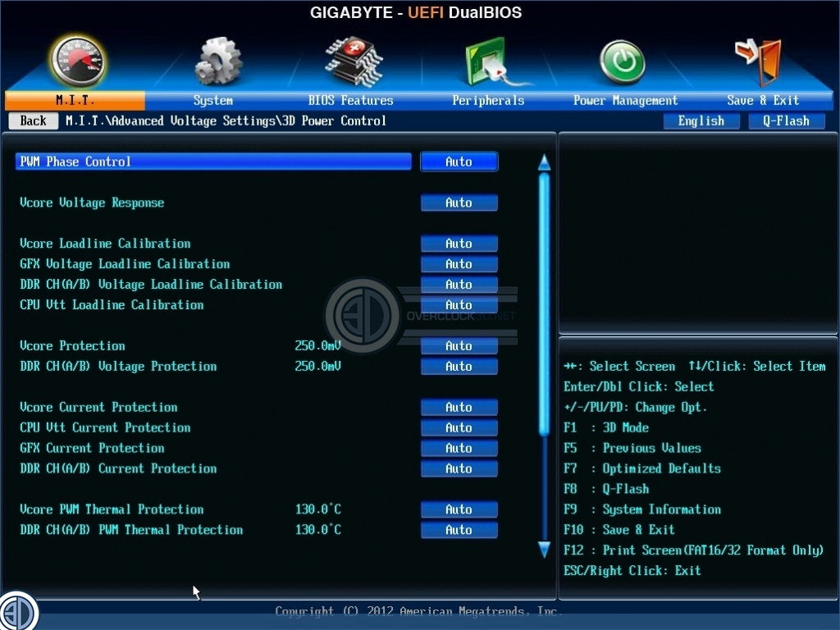Screen dimensions: 840x630
Task: Select the DDR CH(A/B) Current Protection label
Action: pyautogui.click(x=118, y=468)
